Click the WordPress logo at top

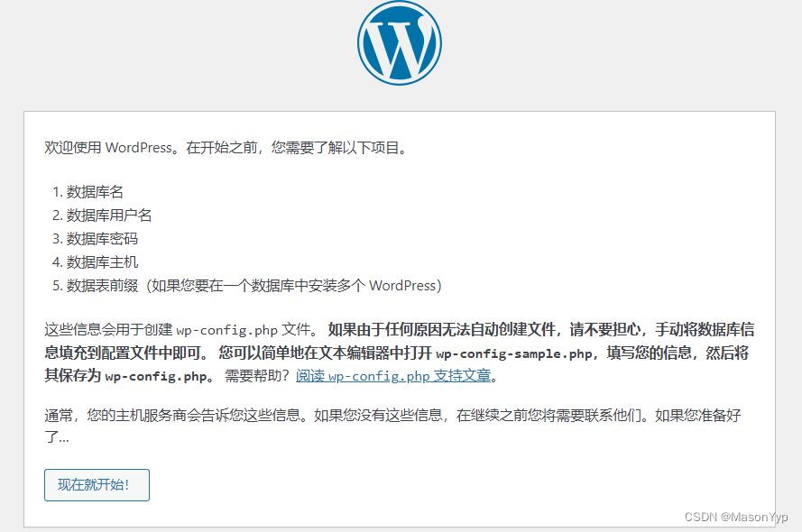[400, 43]
